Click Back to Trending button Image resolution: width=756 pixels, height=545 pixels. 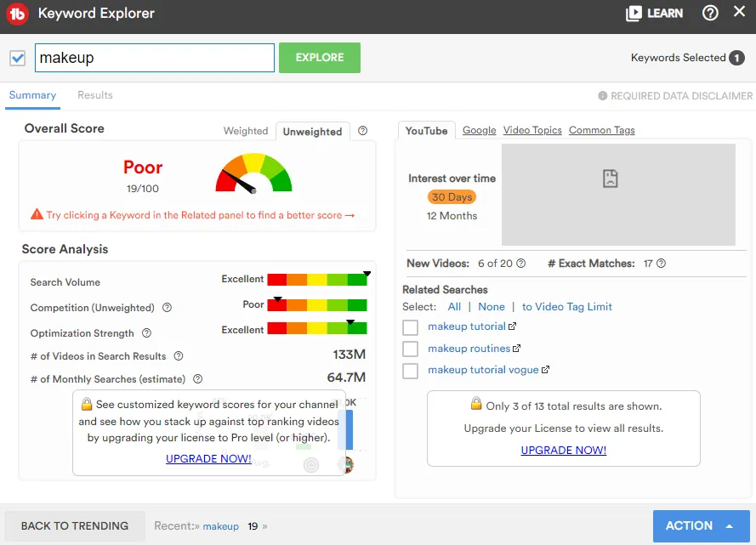(75, 525)
